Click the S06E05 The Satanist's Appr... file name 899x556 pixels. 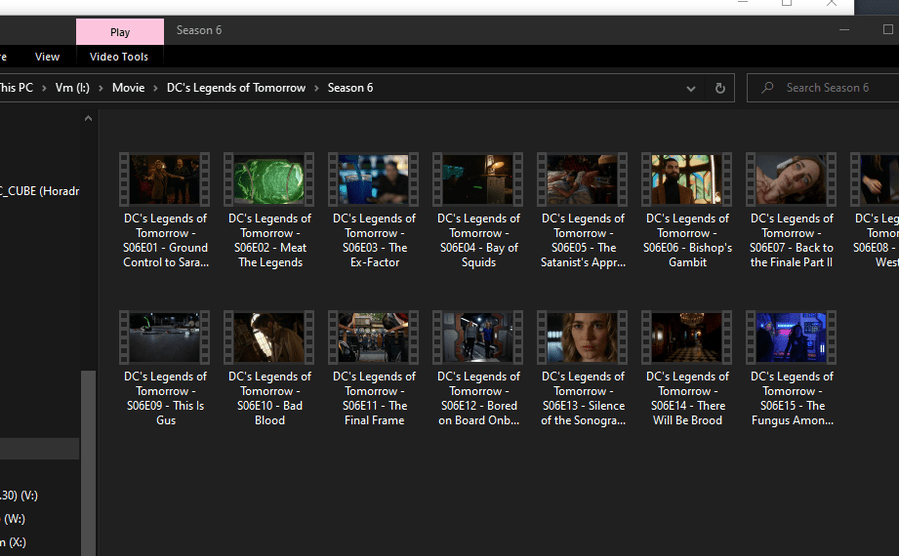point(583,240)
